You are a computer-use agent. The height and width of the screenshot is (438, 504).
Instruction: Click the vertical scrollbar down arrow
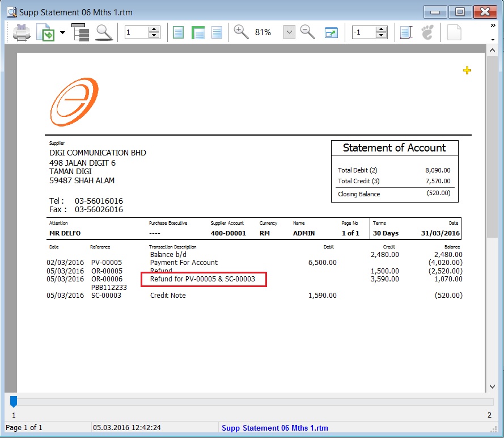coord(492,386)
